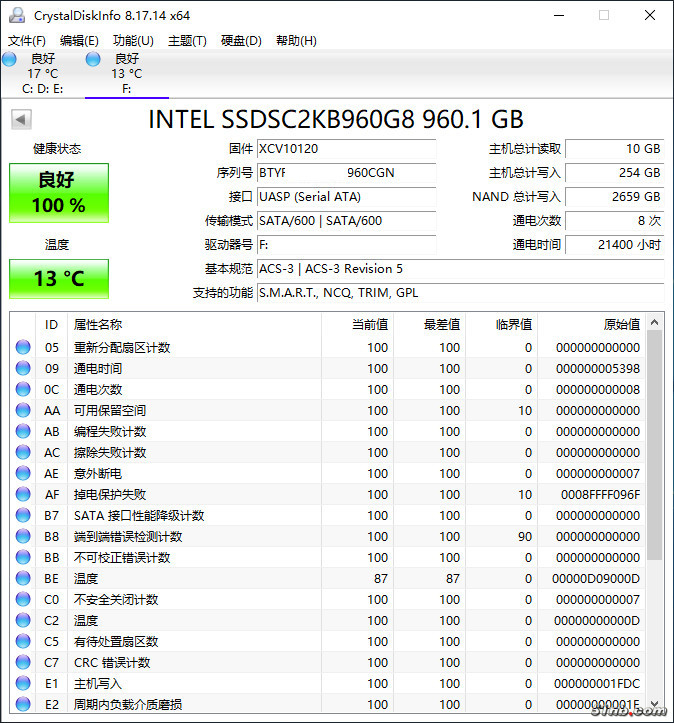Click the ID column header
Image resolution: width=674 pixels, height=723 pixels.
(52, 325)
